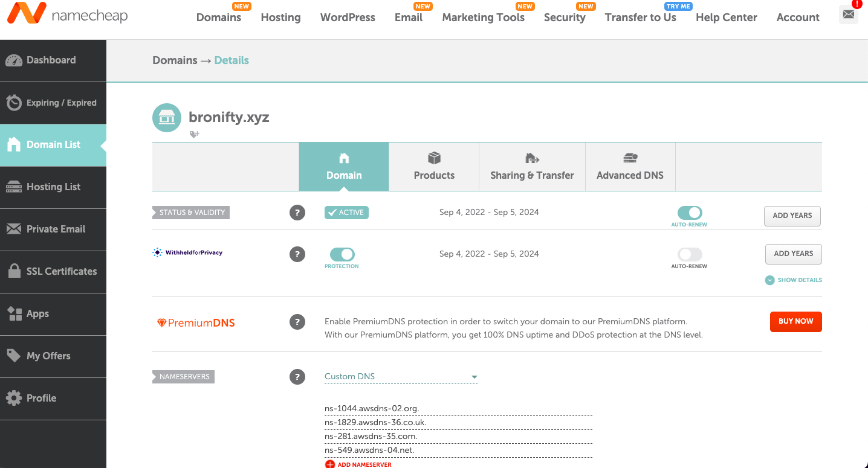Open the Custom DNS dropdown

coord(401,376)
